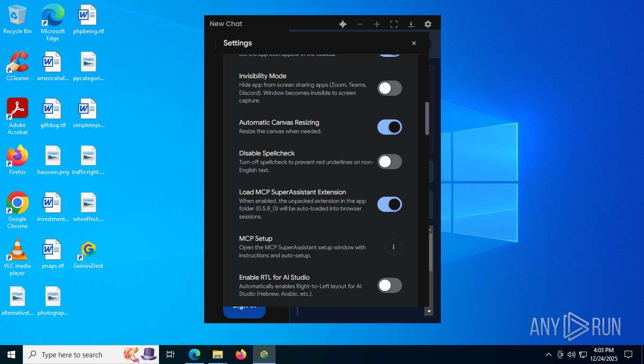Click the MCP Setup label
The height and width of the screenshot is (364, 644).
tap(256, 238)
